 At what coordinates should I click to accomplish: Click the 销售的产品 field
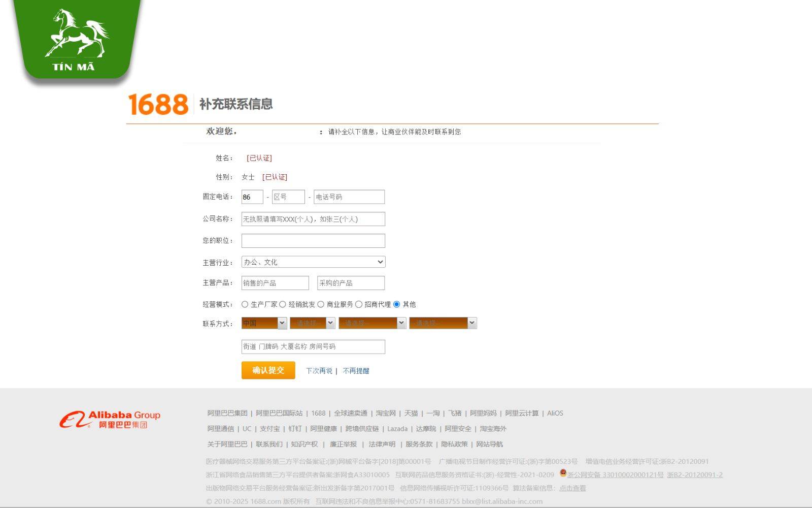point(275,283)
